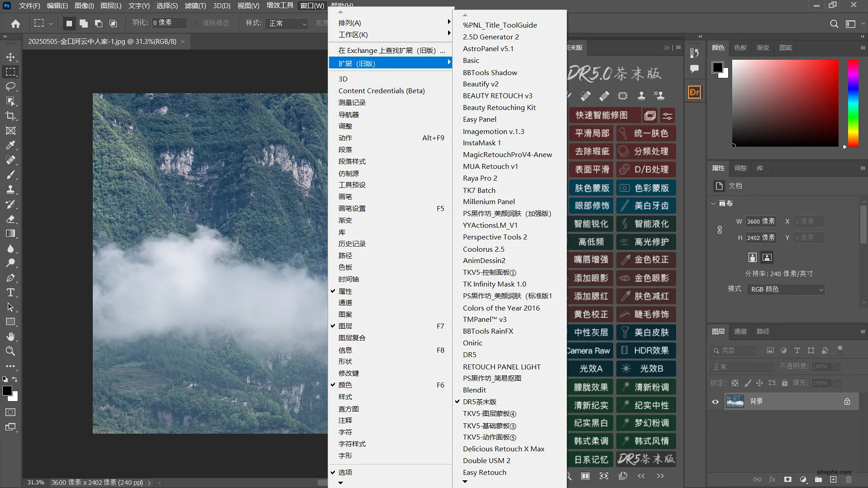Click the 羽化 value input field
This screenshot has height=488, width=868.
(169, 23)
